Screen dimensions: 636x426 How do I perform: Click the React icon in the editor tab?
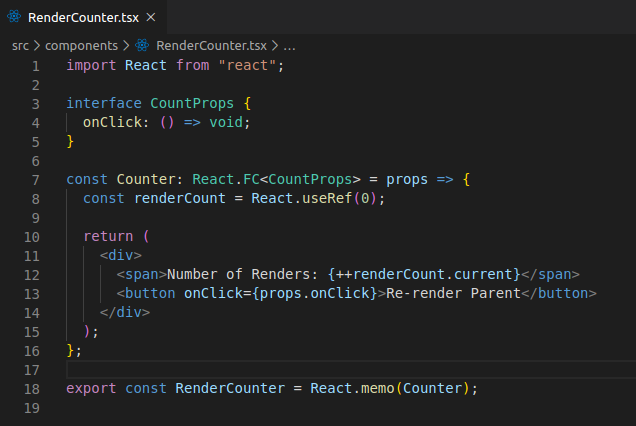[15, 18]
